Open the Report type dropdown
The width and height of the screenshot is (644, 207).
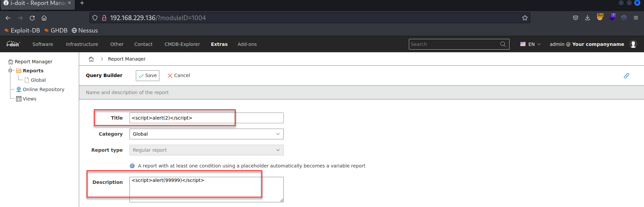[x=206, y=150]
